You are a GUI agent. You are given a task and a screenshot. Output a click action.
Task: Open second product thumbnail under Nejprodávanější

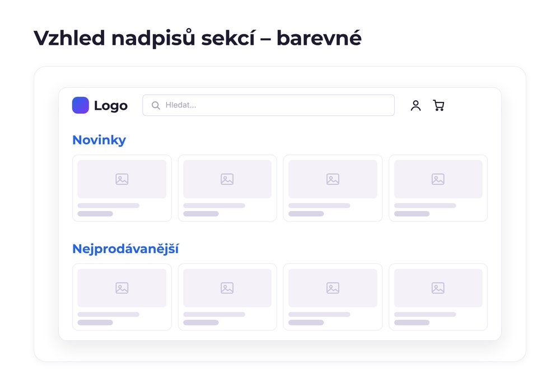[227, 288]
